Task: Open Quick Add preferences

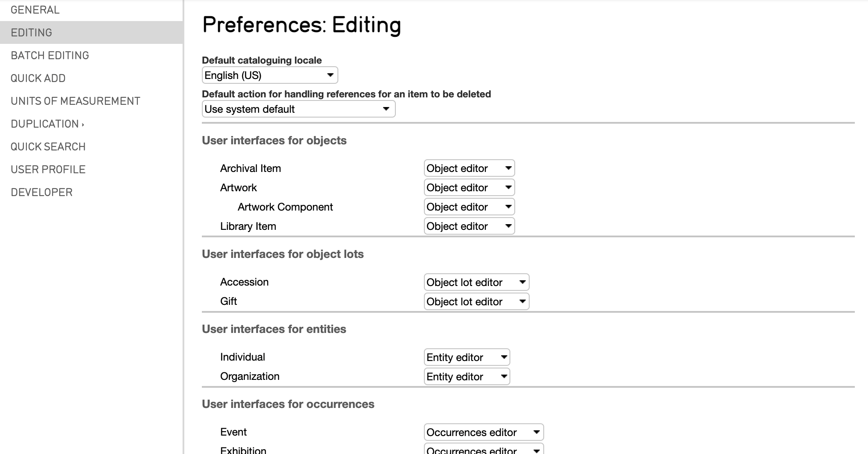Action: [x=38, y=79]
